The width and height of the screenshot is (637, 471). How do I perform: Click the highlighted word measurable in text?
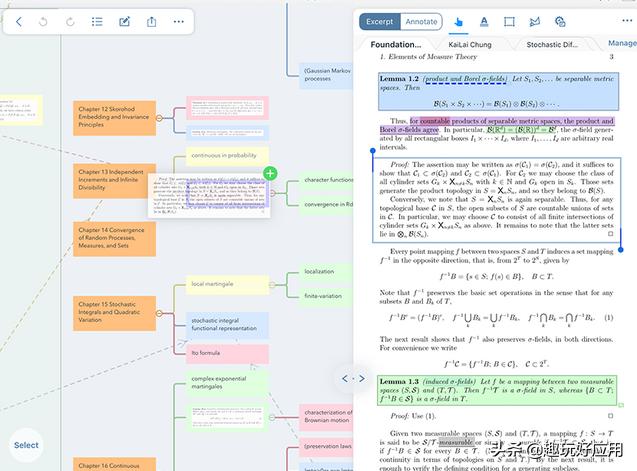coord(456,442)
